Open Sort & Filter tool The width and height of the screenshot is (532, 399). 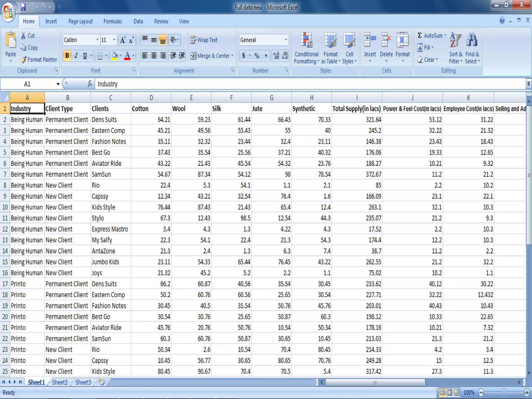click(x=456, y=40)
